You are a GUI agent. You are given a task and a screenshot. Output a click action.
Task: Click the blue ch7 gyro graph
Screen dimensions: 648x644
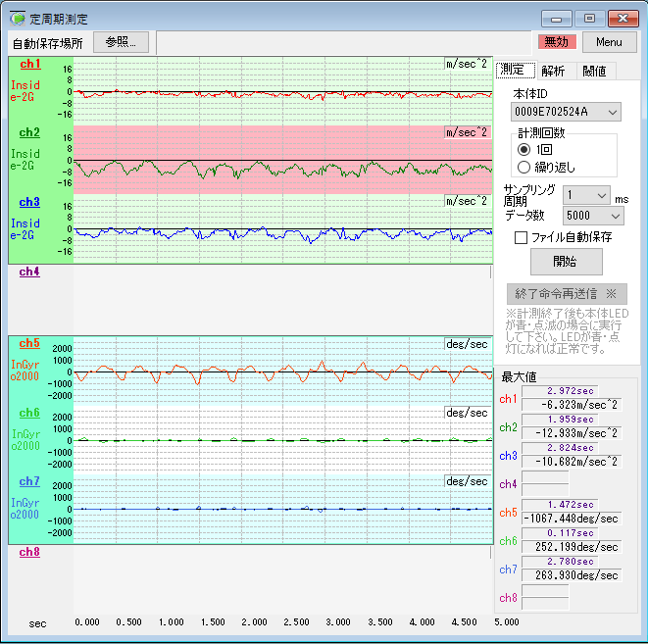(x=283, y=509)
